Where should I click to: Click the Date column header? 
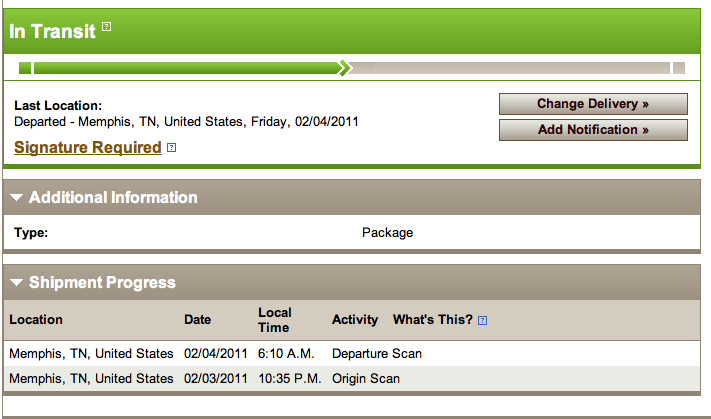coord(198,320)
